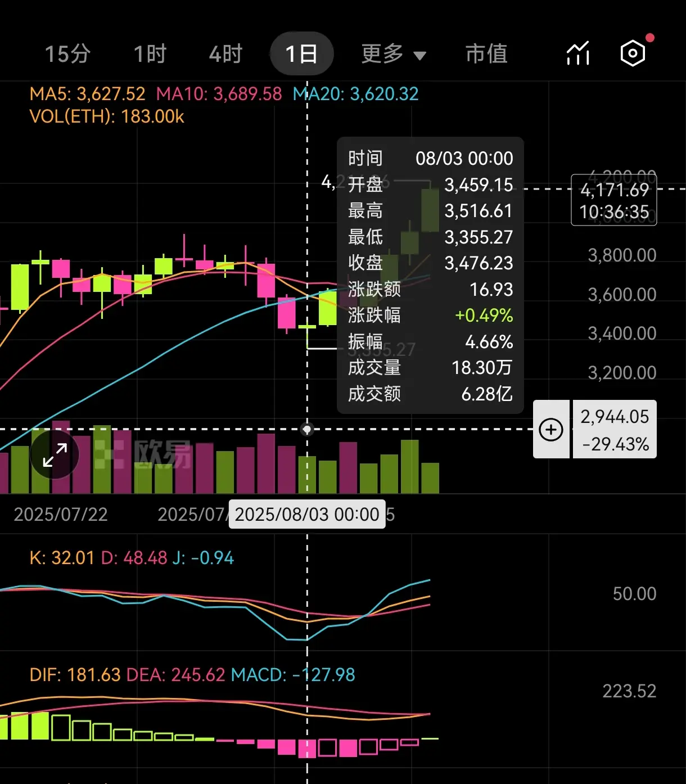Click the 最高 3,516.61 row in tooltip

430,211
